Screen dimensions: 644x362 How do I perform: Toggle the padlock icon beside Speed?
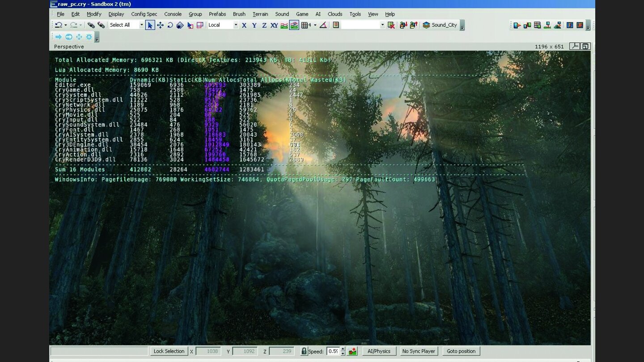304,351
